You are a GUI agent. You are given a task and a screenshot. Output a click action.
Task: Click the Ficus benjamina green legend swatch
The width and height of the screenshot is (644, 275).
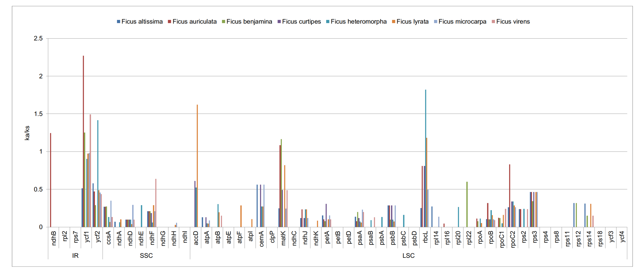click(223, 22)
